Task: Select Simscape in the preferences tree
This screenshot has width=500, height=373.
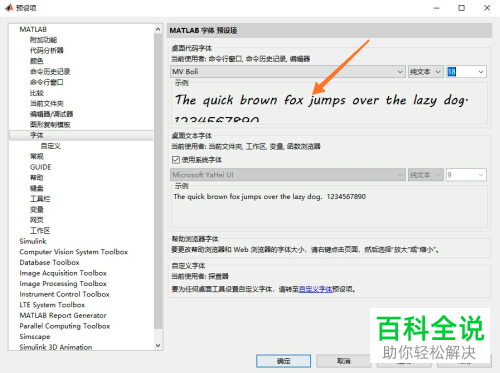Action: pyautogui.click(x=35, y=337)
